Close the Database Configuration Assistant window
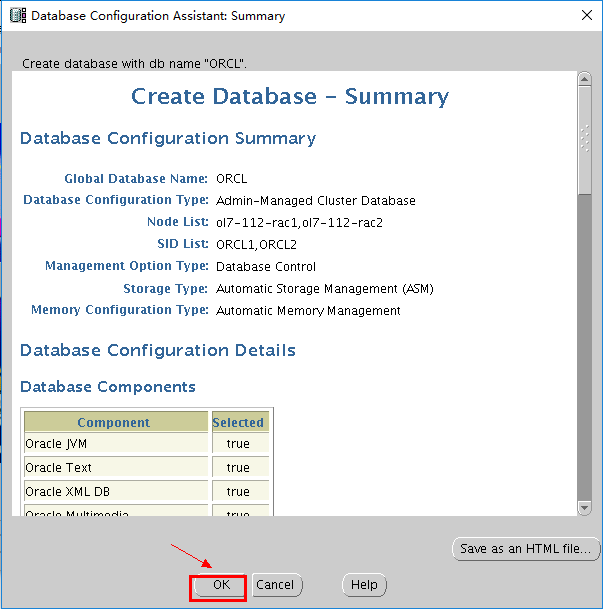Image resolution: width=603 pixels, height=609 pixels. click(587, 15)
